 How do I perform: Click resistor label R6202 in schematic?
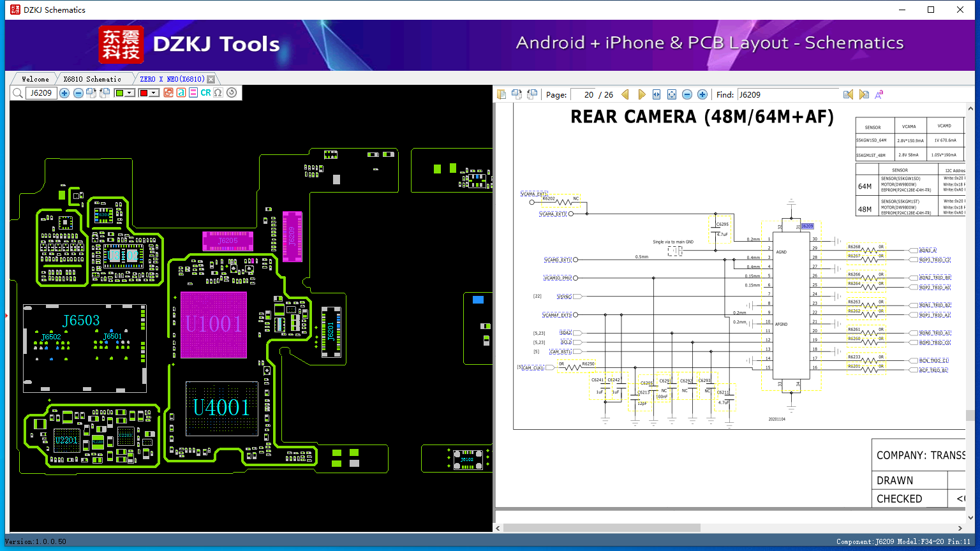pos(549,198)
